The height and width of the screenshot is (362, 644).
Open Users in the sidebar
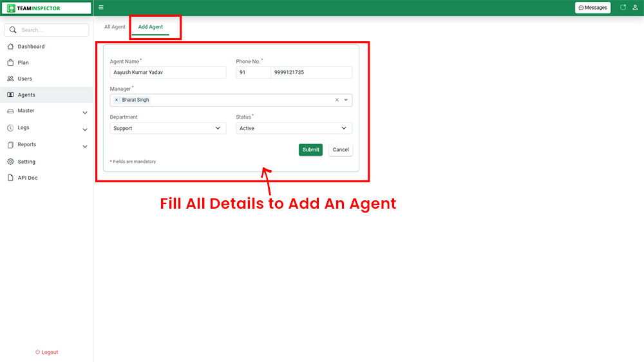(x=24, y=79)
